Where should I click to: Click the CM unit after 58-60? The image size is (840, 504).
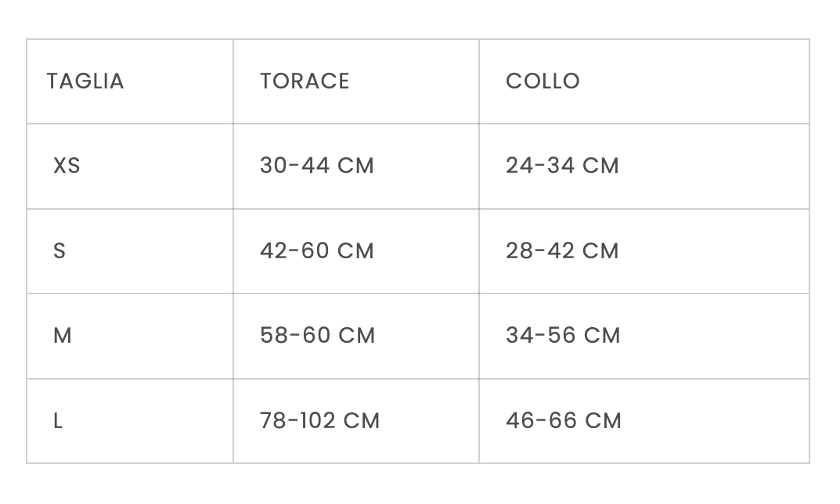[x=356, y=336]
